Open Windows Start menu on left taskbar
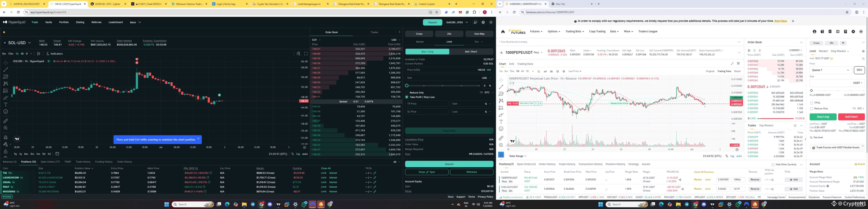The width and height of the screenshot is (868, 209). point(166,204)
